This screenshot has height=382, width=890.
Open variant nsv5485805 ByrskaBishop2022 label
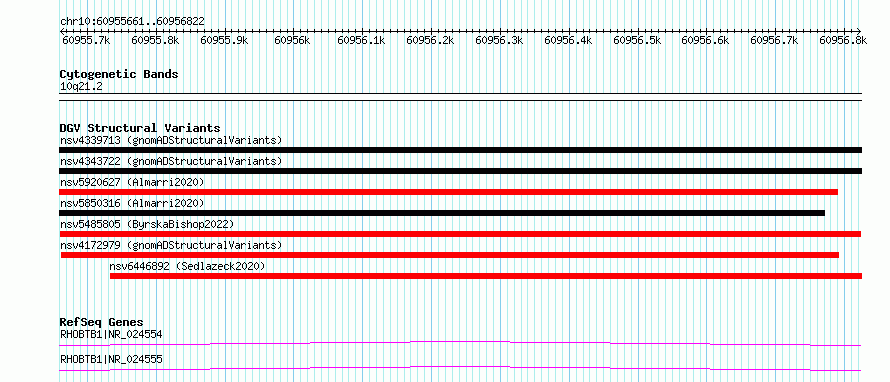pos(147,224)
